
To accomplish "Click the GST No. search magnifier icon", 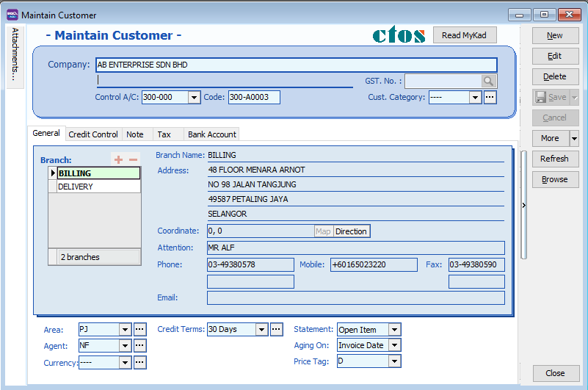I will pyautogui.click(x=489, y=82).
